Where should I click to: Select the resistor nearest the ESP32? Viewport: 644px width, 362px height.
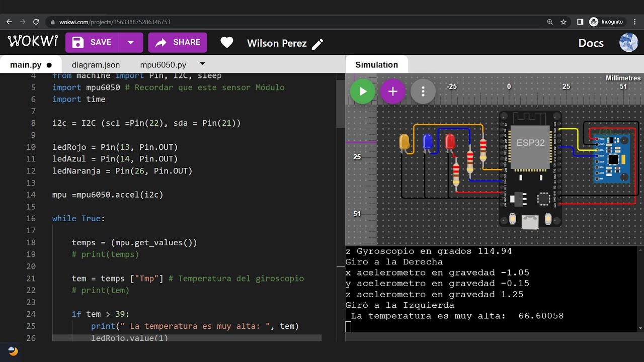tap(483, 150)
